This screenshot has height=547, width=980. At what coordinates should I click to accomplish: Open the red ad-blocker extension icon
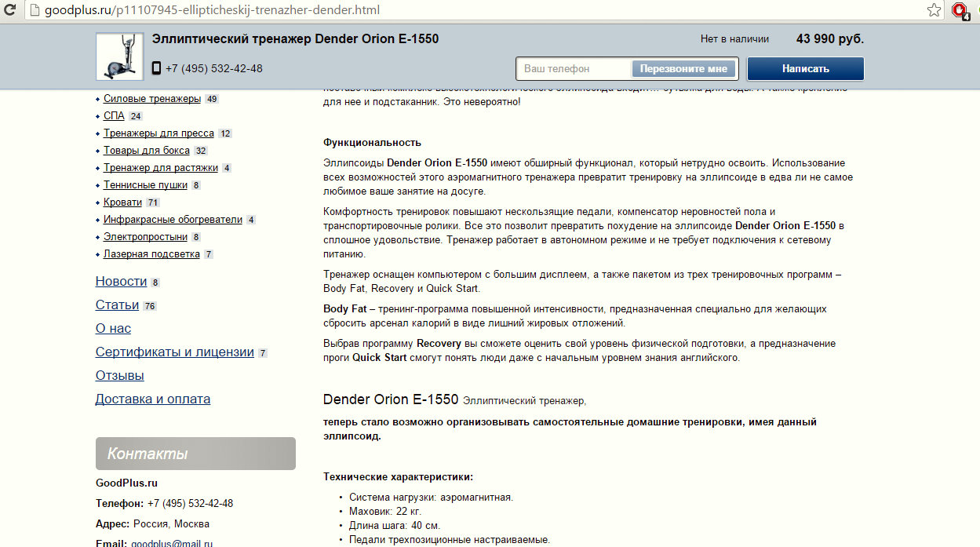coord(959,10)
